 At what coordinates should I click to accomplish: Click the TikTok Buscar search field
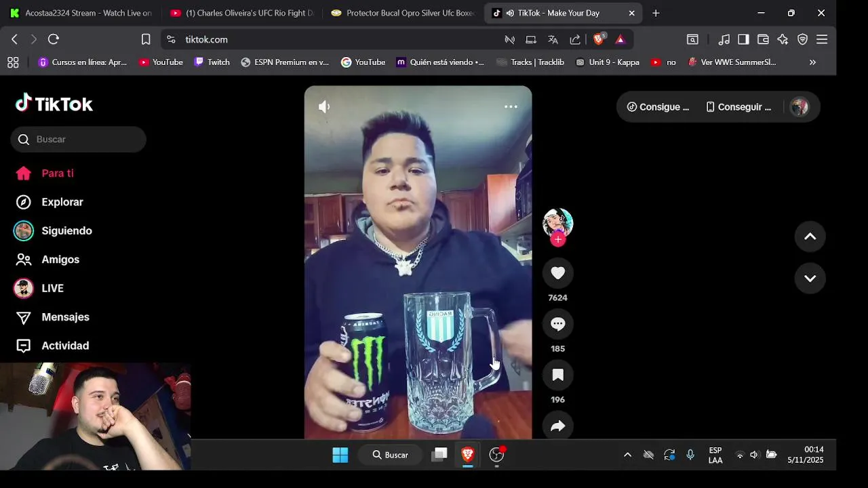(78, 139)
